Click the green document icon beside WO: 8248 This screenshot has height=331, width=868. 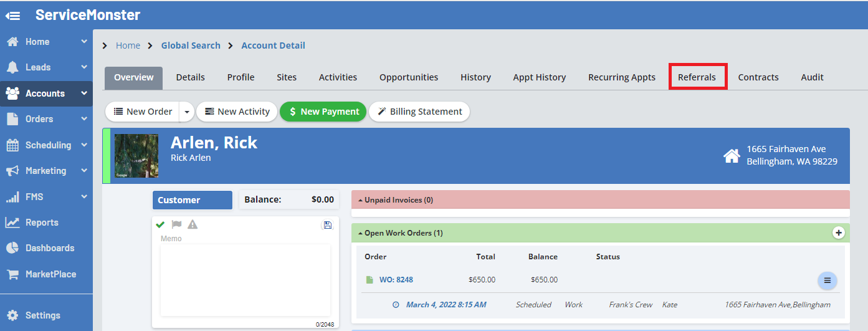[370, 280]
